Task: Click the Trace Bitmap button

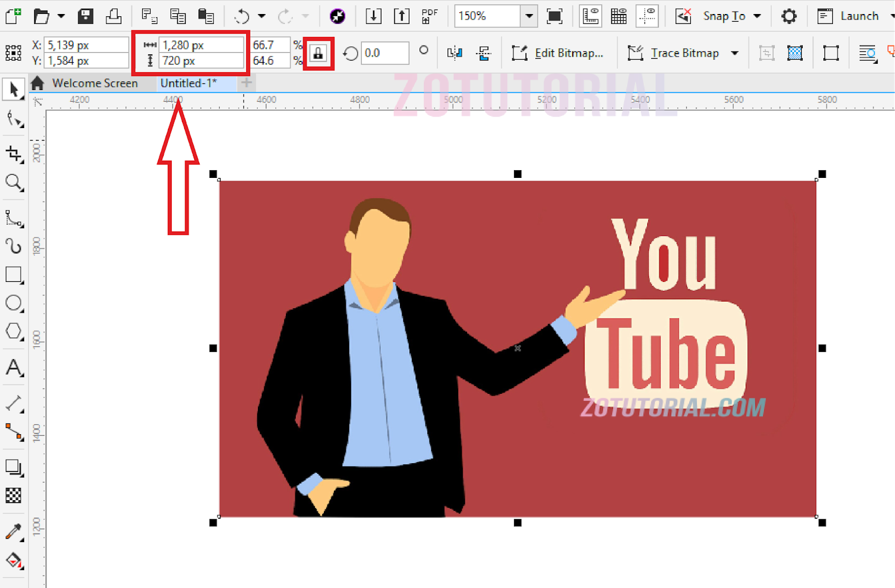Action: 673,53
